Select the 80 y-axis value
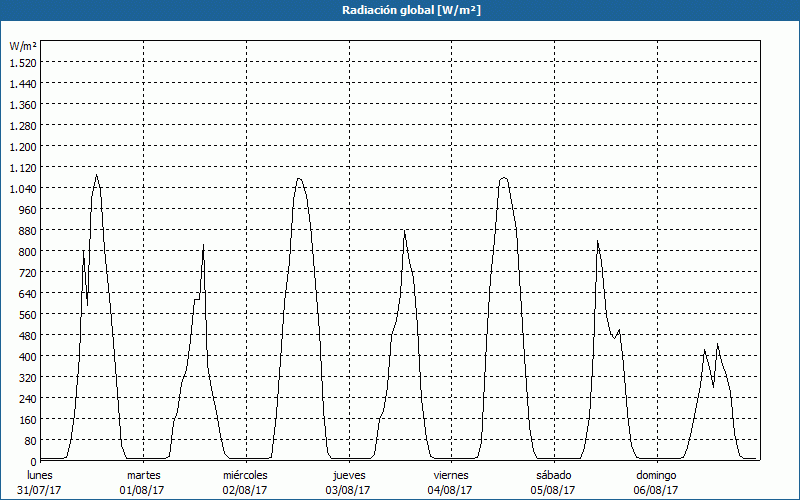 point(31,441)
